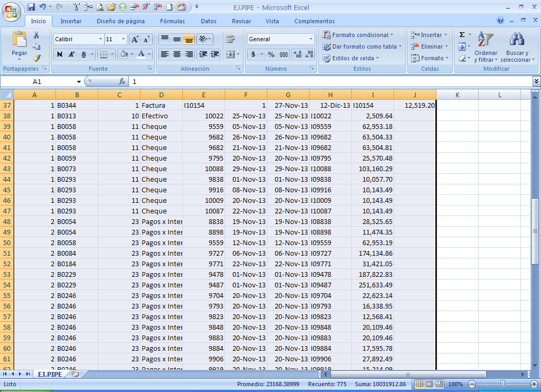The width and height of the screenshot is (541, 392).
Task: Expand Formato condicional menu
Action: point(358,35)
